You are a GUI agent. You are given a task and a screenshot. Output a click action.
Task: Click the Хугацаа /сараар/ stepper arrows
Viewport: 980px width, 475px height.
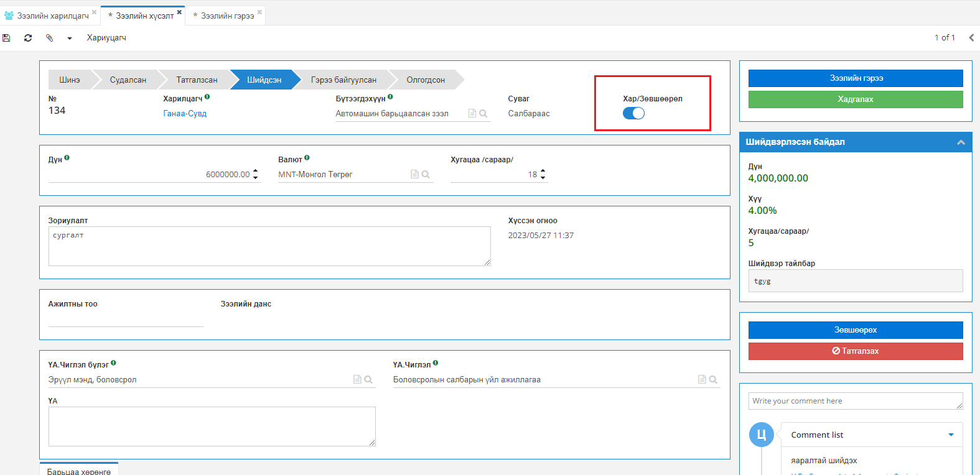(543, 175)
